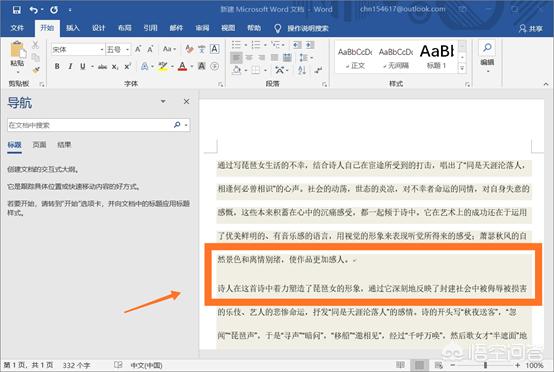
Task: Switch to the 页面 navigation tab
Action: [39, 145]
